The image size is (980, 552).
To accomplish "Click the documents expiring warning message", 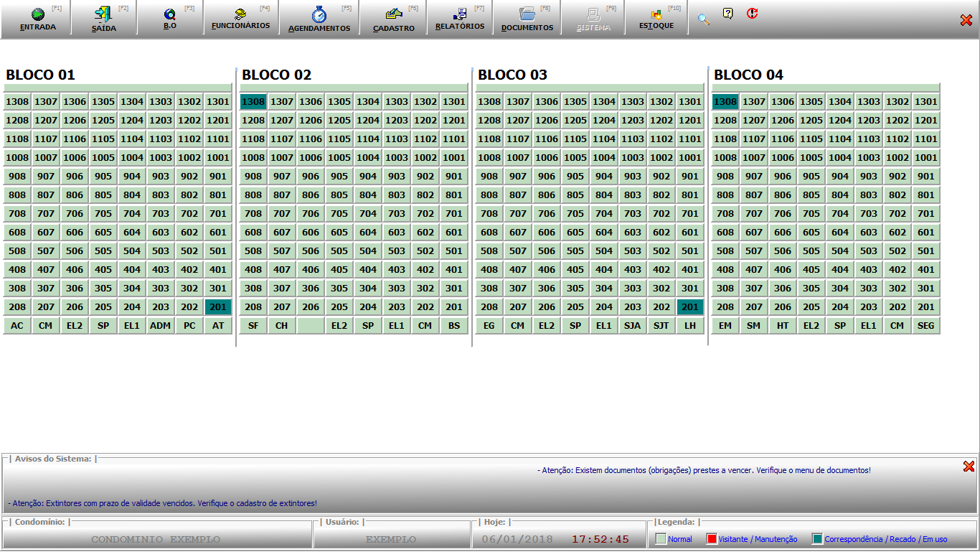I will pyautogui.click(x=706, y=471).
